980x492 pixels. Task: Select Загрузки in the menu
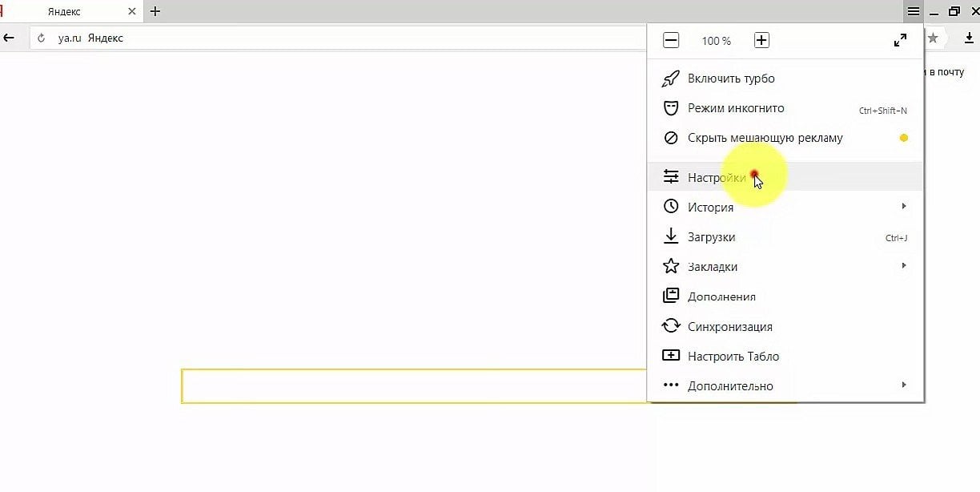pyautogui.click(x=785, y=236)
